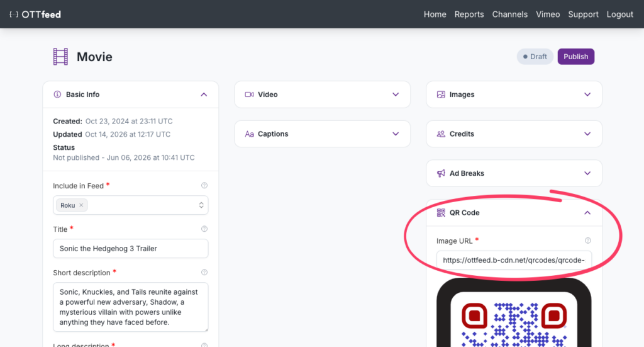This screenshot has height=347, width=644.
Task: Click the Credits people icon
Action: coord(441,134)
